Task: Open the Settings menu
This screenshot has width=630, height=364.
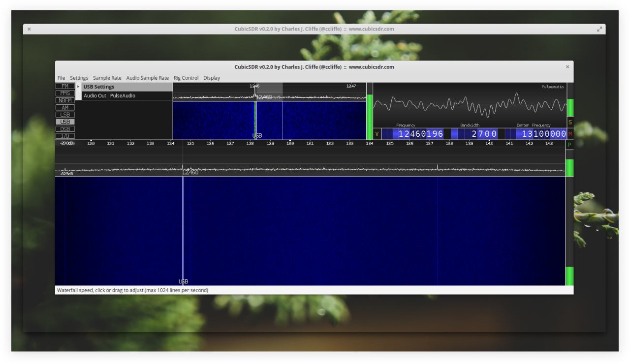Action: [79, 78]
